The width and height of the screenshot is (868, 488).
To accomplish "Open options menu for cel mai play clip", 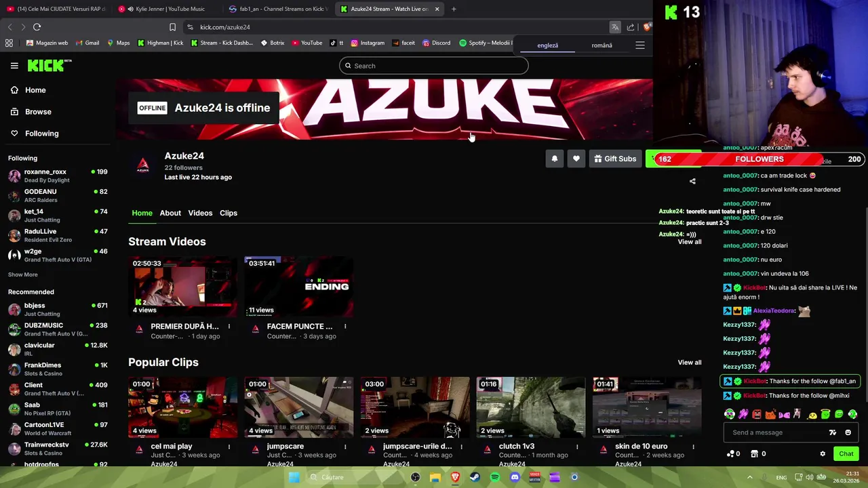I will tap(229, 447).
